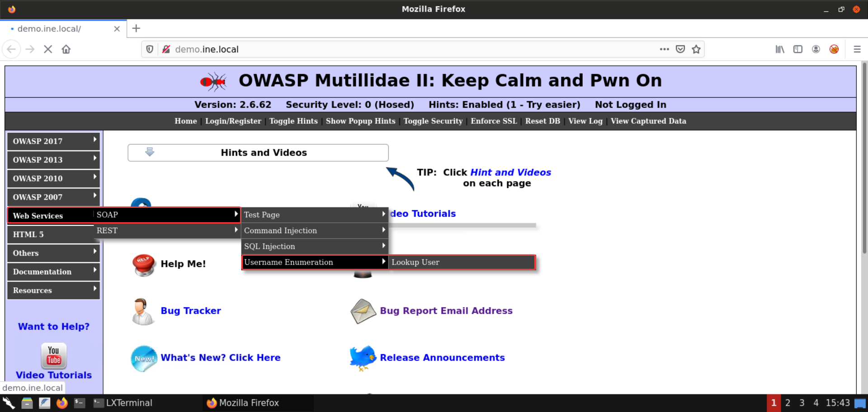Screen dimensions: 868x412
Task: Expand the Documentation sidebar menu
Action: 53,272
